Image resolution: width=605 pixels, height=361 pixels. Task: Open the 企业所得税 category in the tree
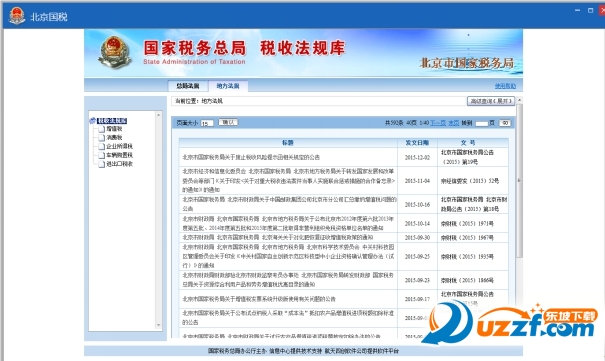[x=119, y=147]
